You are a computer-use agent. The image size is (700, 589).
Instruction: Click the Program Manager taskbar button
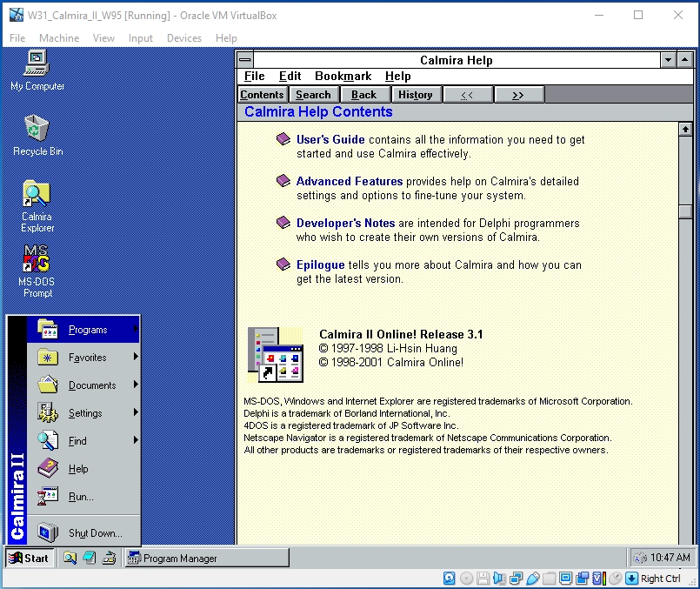(x=206, y=558)
